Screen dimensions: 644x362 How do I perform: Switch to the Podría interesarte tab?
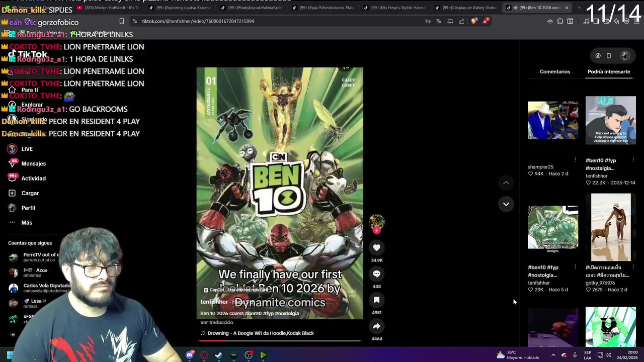609,71
